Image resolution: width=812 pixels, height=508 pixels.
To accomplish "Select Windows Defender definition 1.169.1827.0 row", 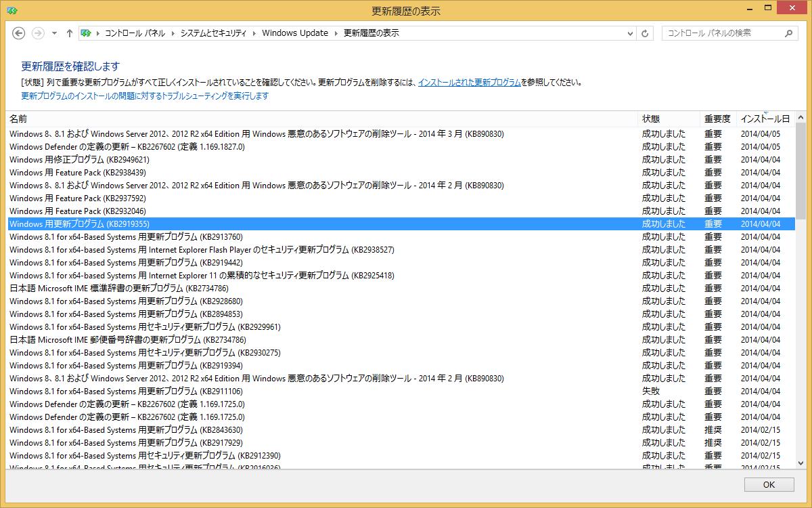I will coord(401,147).
